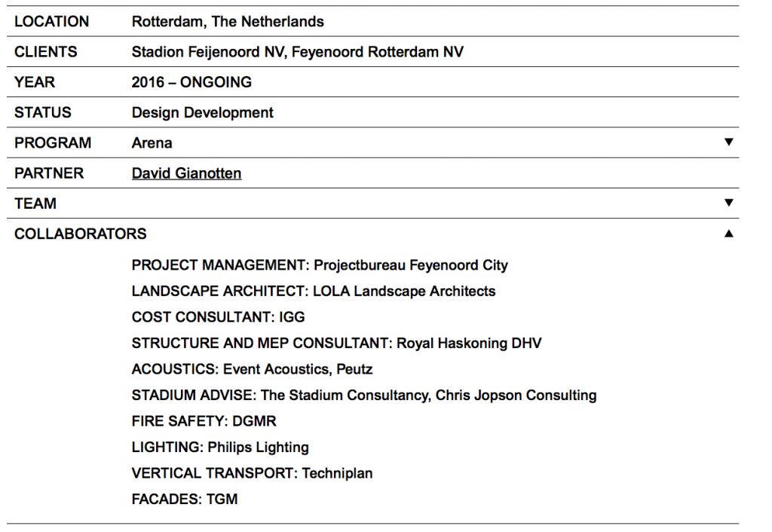Screen dimensions: 772x532
Task: Click the PROGRAM heading label
Action: coord(52,143)
